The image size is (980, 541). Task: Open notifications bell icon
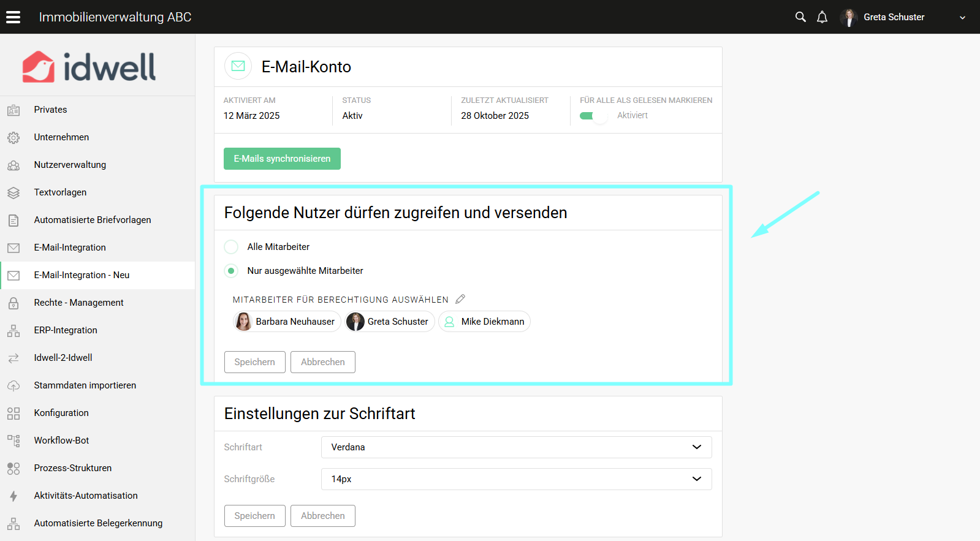(822, 17)
